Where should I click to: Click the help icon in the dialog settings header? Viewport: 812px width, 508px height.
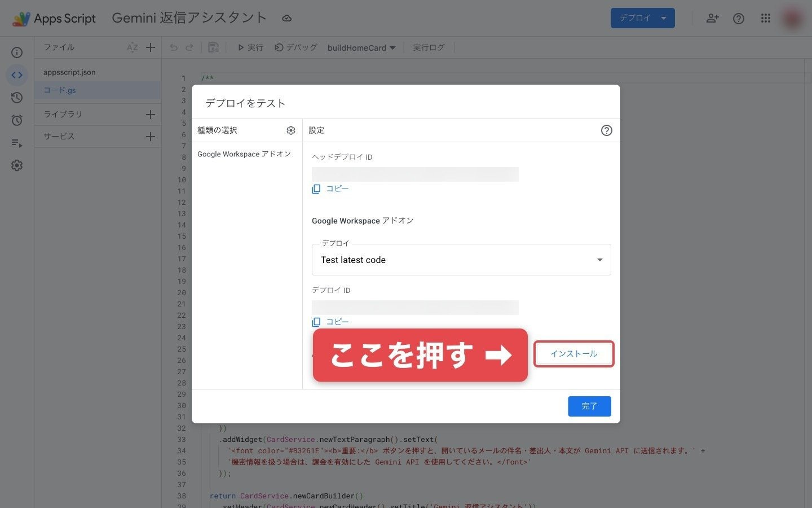pos(607,130)
